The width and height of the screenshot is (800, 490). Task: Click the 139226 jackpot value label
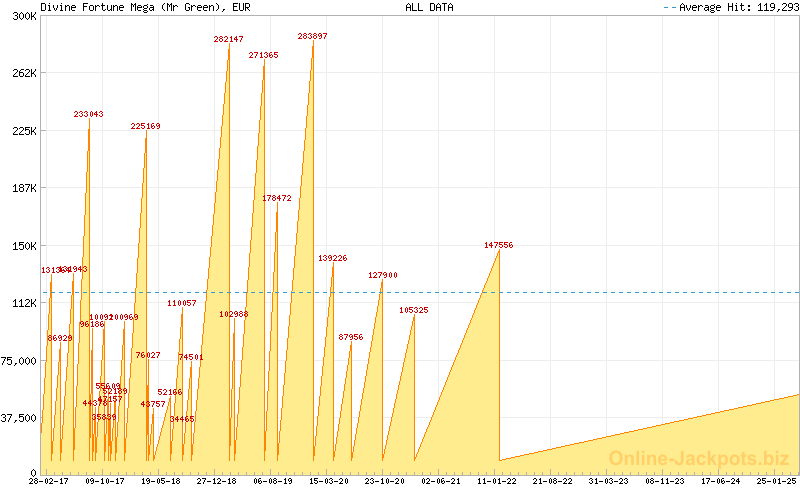pos(332,258)
